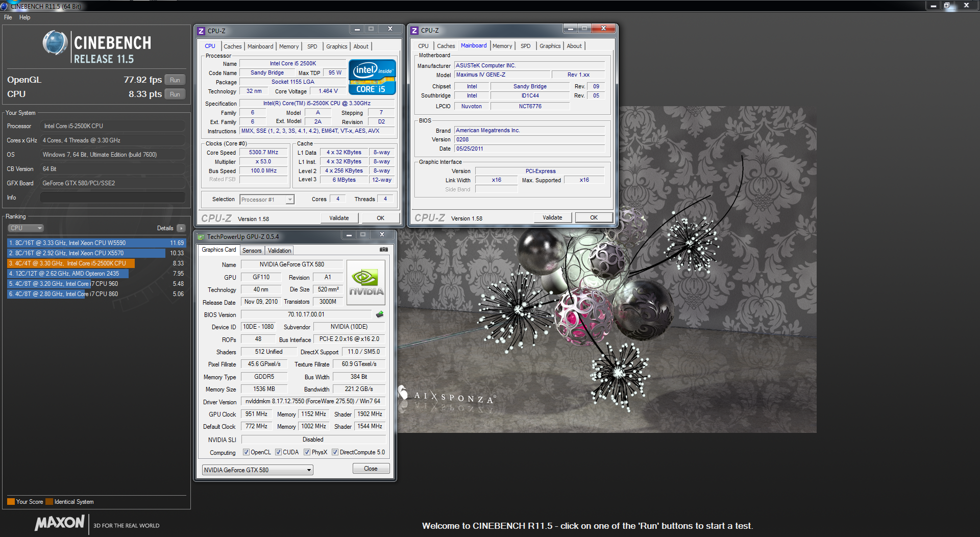Click the GPU-Z BIOS Version field

[306, 314]
